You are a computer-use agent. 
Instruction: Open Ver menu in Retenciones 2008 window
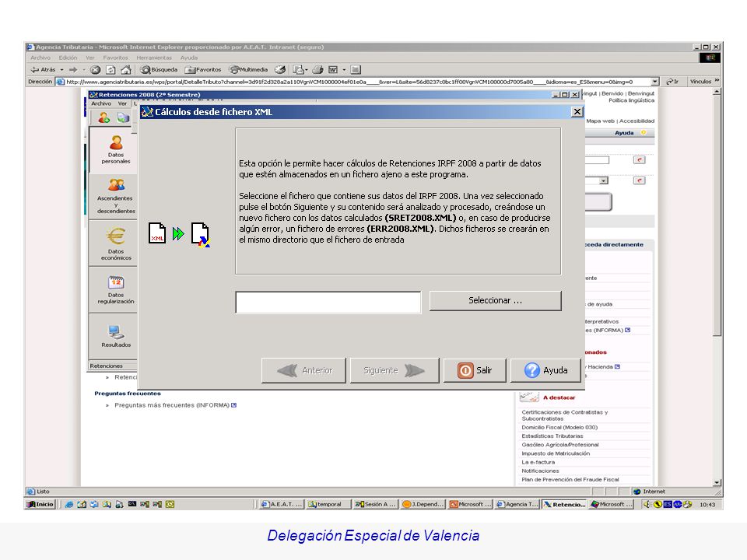coord(122,103)
